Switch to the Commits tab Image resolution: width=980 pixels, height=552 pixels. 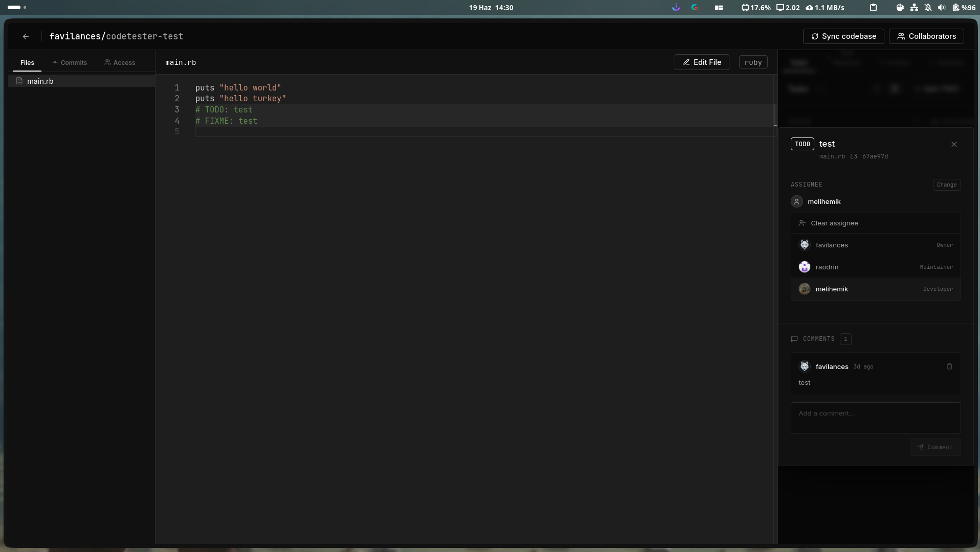(70, 62)
